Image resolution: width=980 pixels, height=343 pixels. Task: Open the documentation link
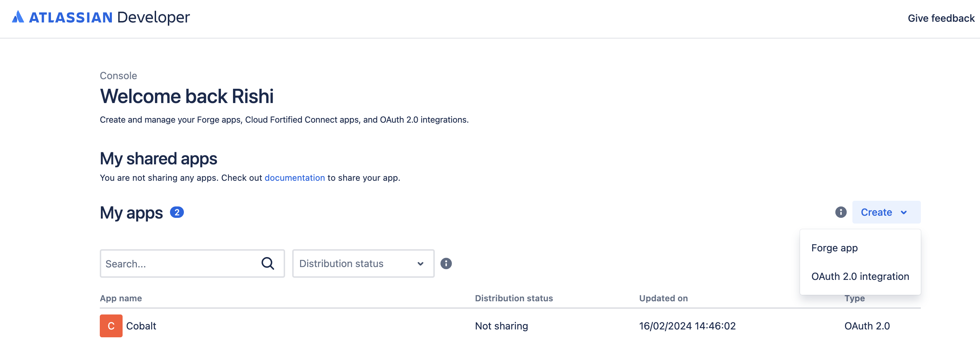(x=295, y=178)
